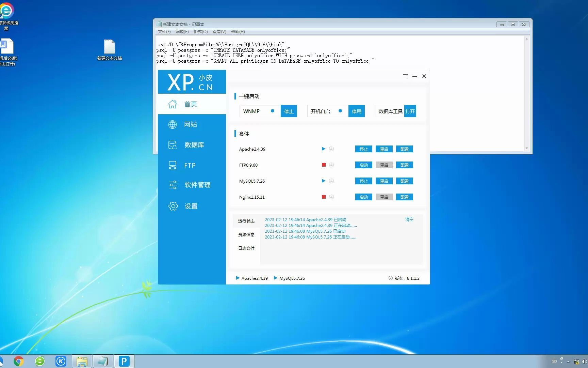Click log entry Apache2.4.39 已启动

[305, 219]
